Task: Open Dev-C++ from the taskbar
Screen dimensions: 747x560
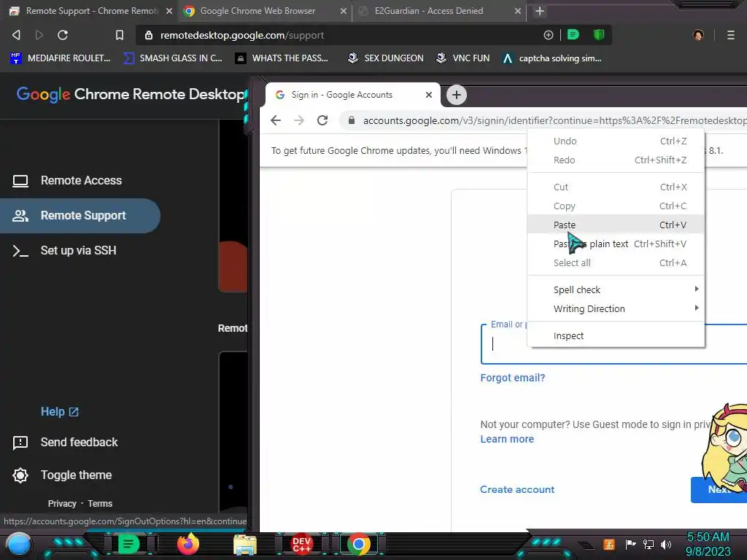Action: click(301, 544)
